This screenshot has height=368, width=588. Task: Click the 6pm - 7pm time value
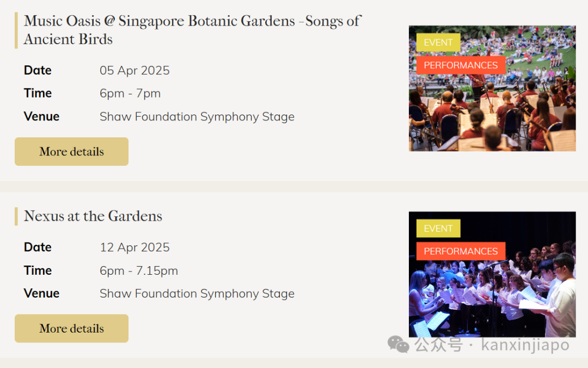pos(130,94)
